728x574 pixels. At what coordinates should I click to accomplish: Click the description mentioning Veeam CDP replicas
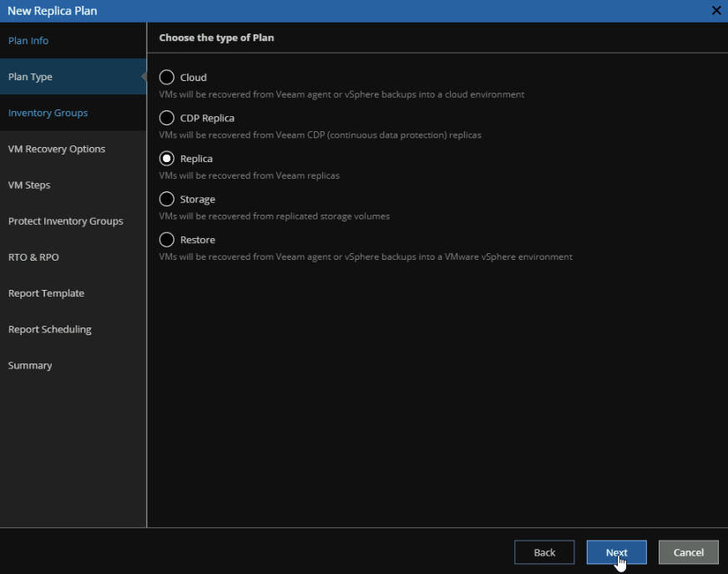[321, 135]
